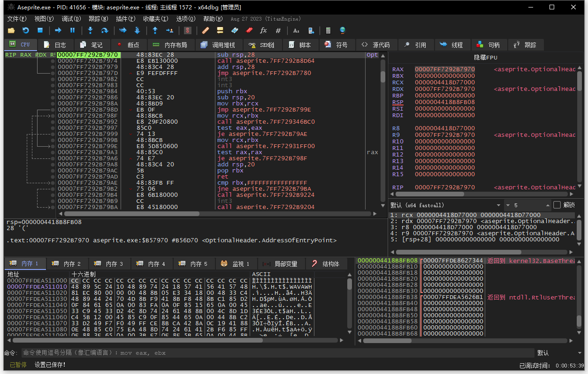
Task: Click the intermodular calls icon
Action: point(311,30)
